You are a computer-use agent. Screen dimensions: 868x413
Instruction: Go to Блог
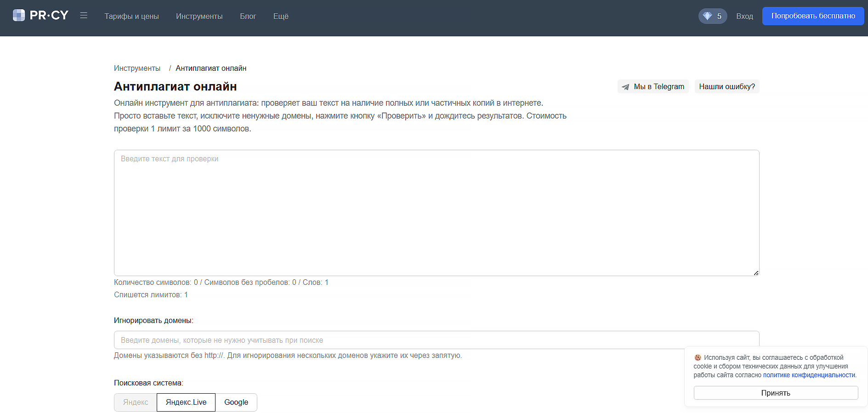click(248, 16)
